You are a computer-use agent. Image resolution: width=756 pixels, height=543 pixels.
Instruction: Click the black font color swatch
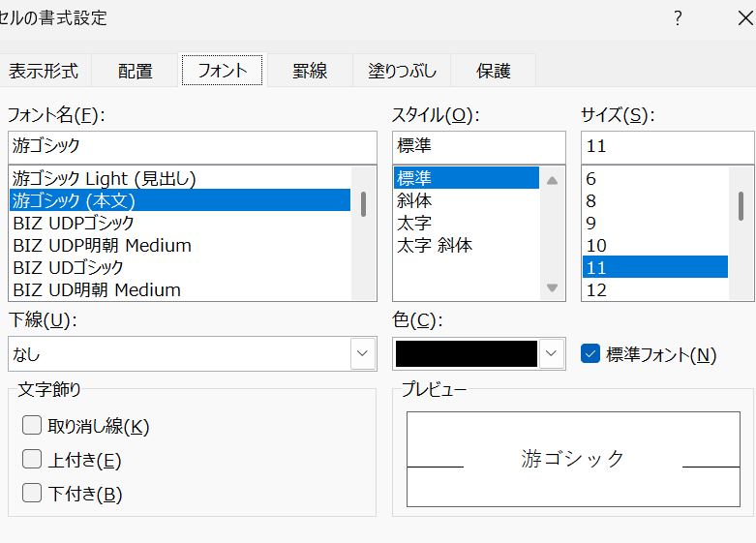coord(466,354)
